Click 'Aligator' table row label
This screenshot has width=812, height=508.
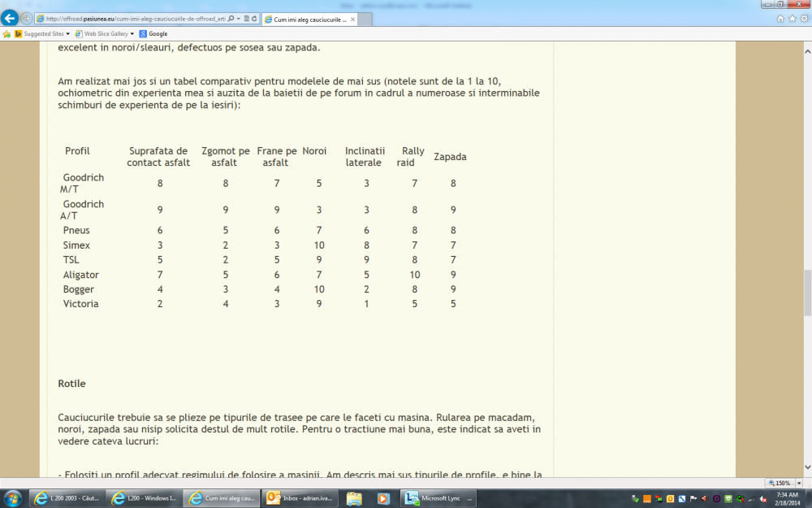click(80, 275)
